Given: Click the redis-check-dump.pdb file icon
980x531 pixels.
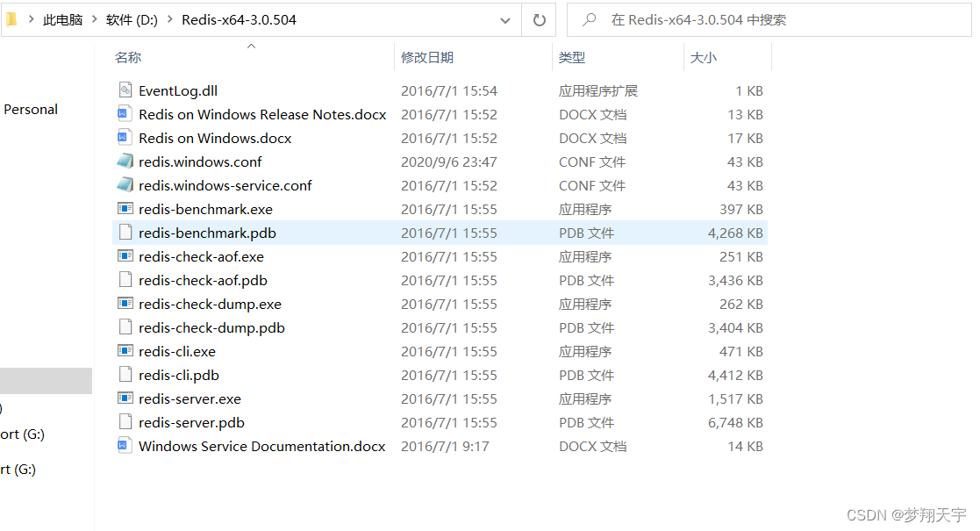Looking at the screenshot, I should [x=125, y=327].
